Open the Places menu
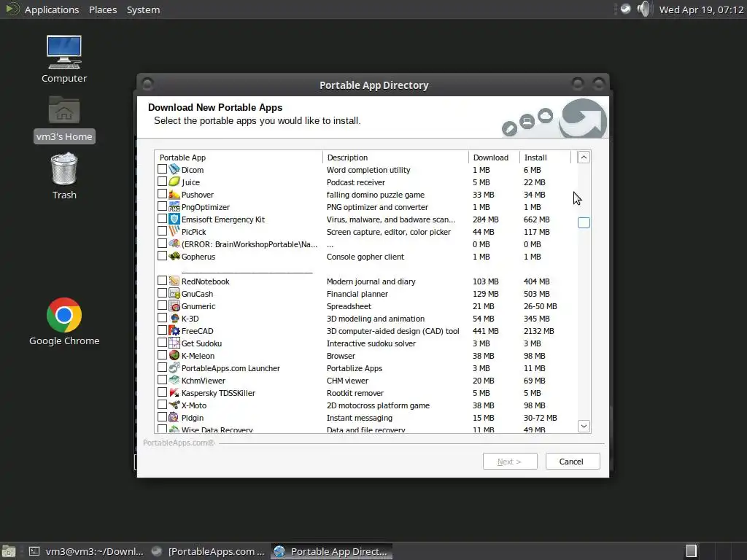The image size is (747, 560). click(x=103, y=9)
